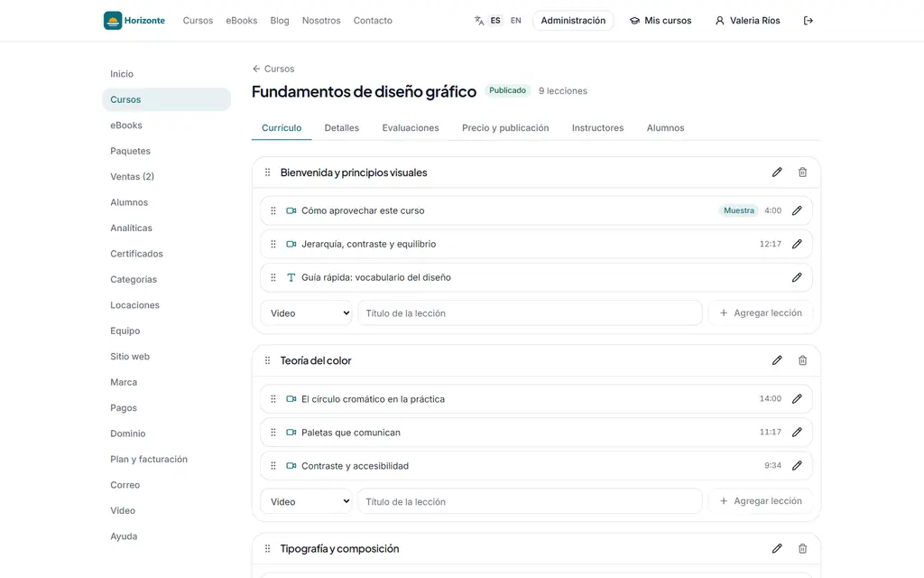Open Valeria Ríos profile
Screen dimensions: 924x578
(747, 21)
